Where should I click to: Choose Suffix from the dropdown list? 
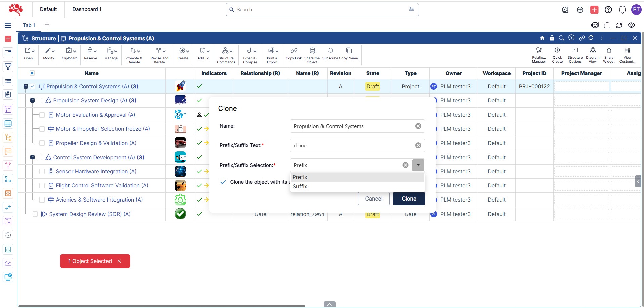(300, 187)
